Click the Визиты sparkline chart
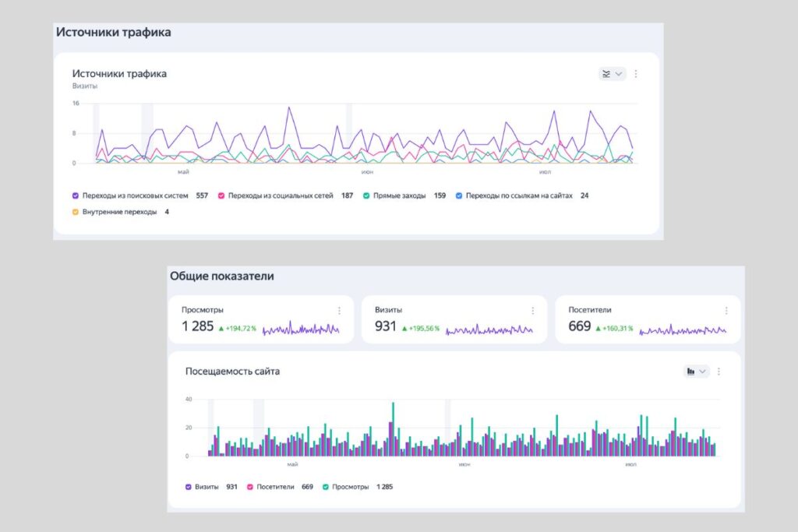Screen dimensions: 798x532 pyautogui.click(x=489, y=329)
